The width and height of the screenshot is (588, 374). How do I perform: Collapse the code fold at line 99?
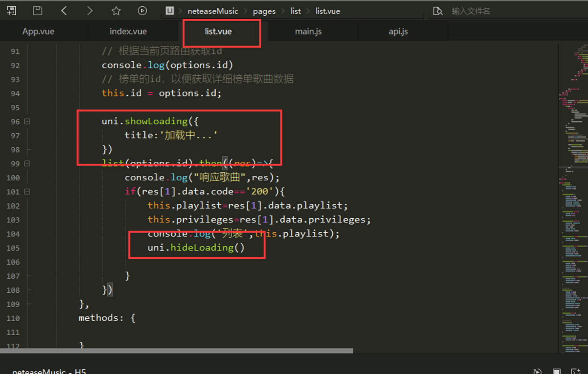[x=27, y=163]
